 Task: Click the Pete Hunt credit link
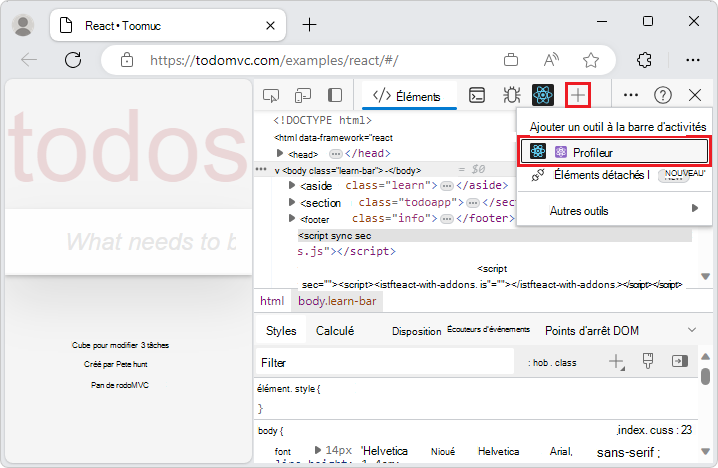tap(131, 365)
